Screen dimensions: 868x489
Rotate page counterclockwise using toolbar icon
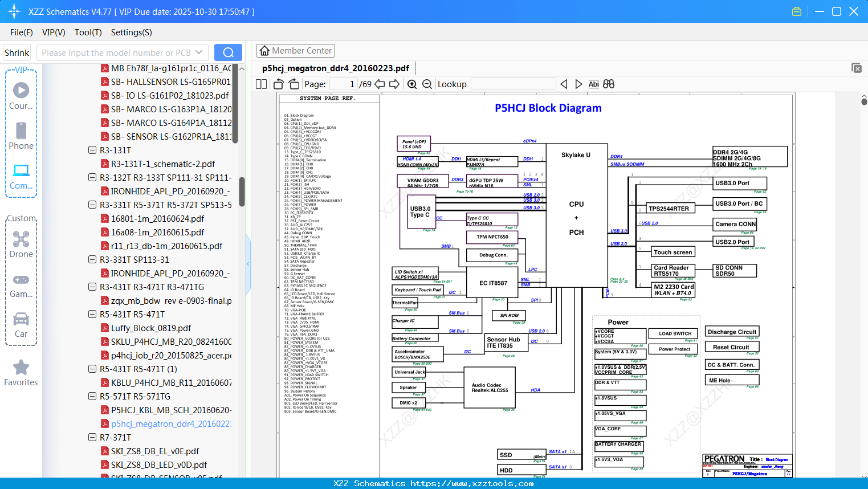pos(279,84)
